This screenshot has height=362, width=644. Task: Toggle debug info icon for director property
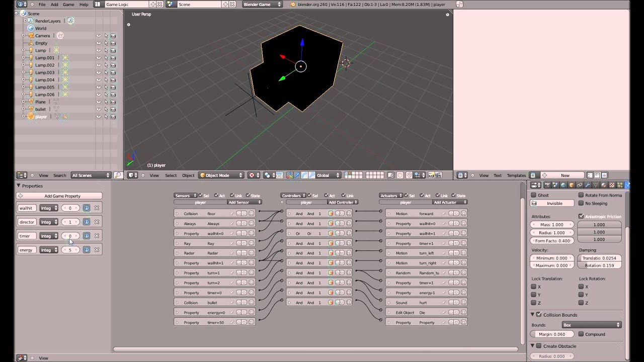coord(86,222)
